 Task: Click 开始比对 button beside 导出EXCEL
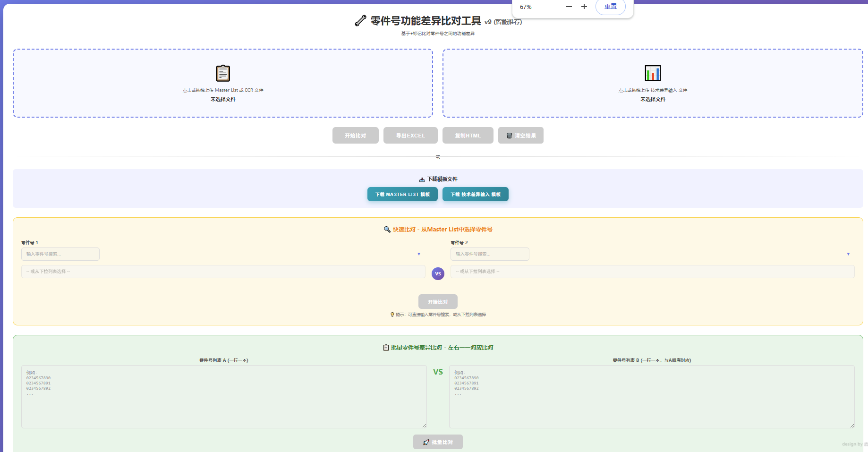(x=356, y=136)
